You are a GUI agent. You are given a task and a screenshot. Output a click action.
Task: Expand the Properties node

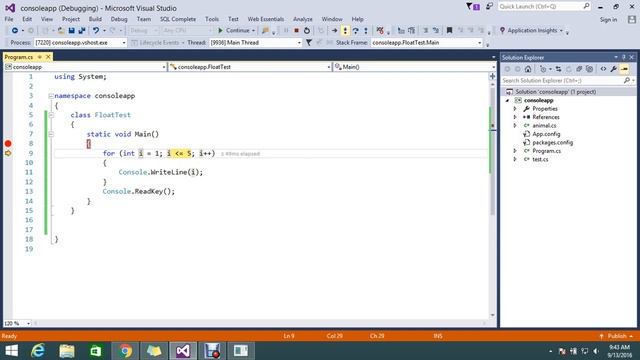click(515, 109)
